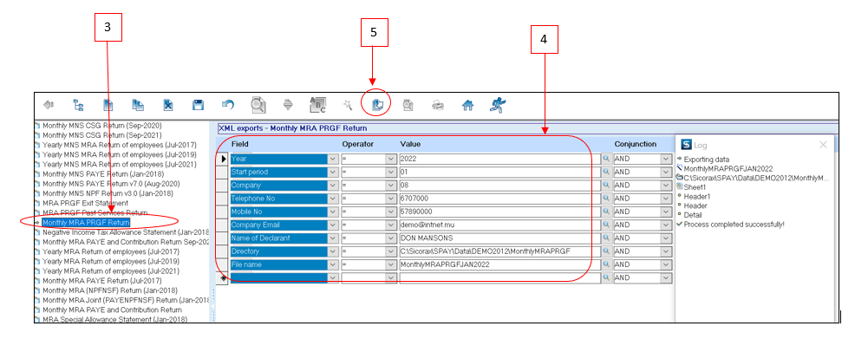868x339 pixels.
Task: Open operator dropdown for Company row
Action: click(389, 185)
